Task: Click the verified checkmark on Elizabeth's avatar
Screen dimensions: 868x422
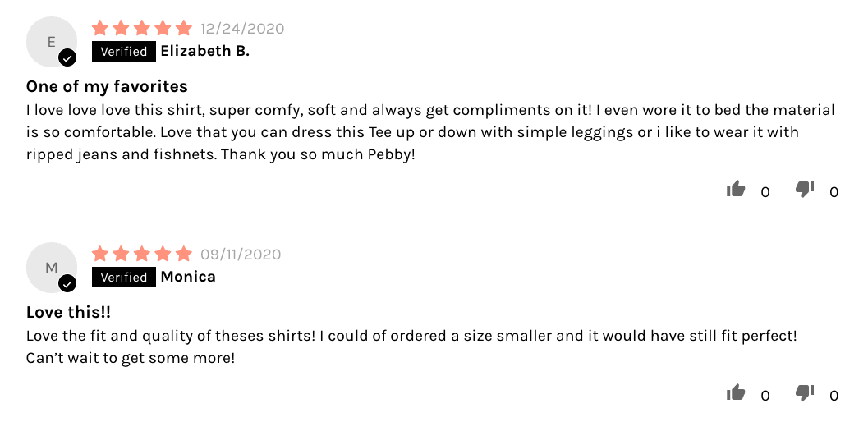Action: pyautogui.click(x=67, y=58)
